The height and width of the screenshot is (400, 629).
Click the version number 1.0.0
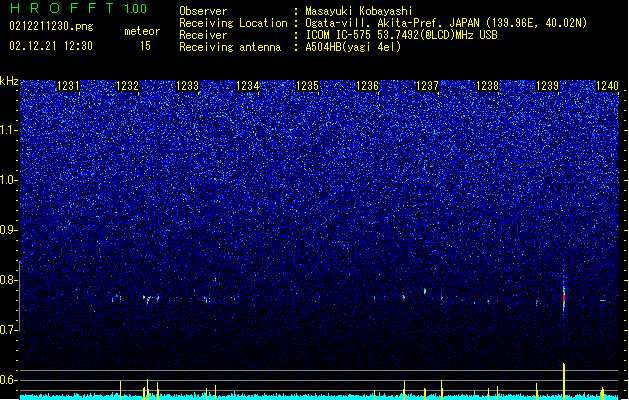pyautogui.click(x=136, y=9)
